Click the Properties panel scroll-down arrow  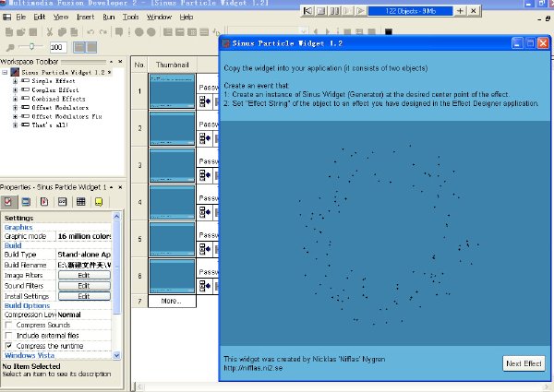pos(116,355)
